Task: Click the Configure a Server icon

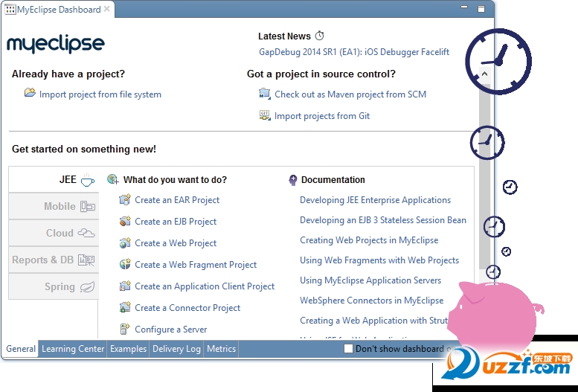Action: (125, 329)
